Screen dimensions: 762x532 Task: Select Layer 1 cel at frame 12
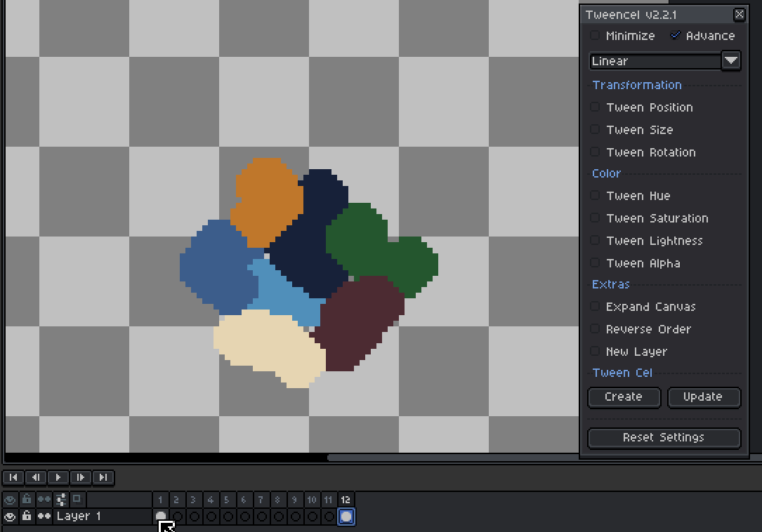coord(346,517)
